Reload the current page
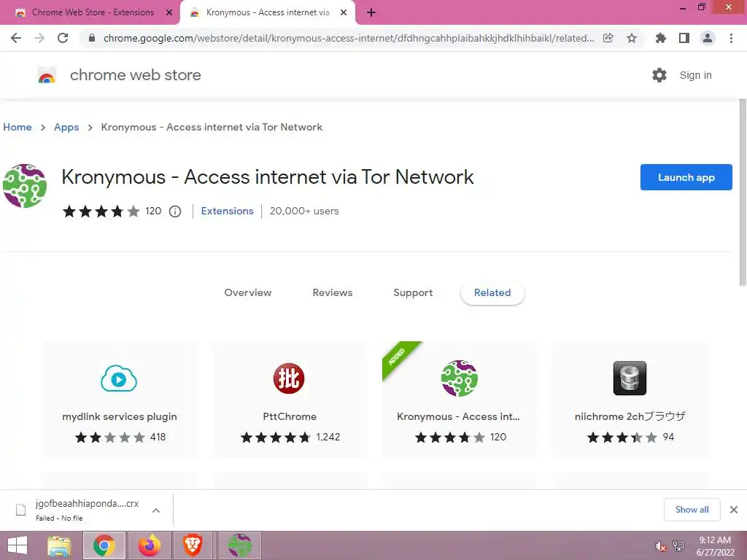 pyautogui.click(x=63, y=38)
